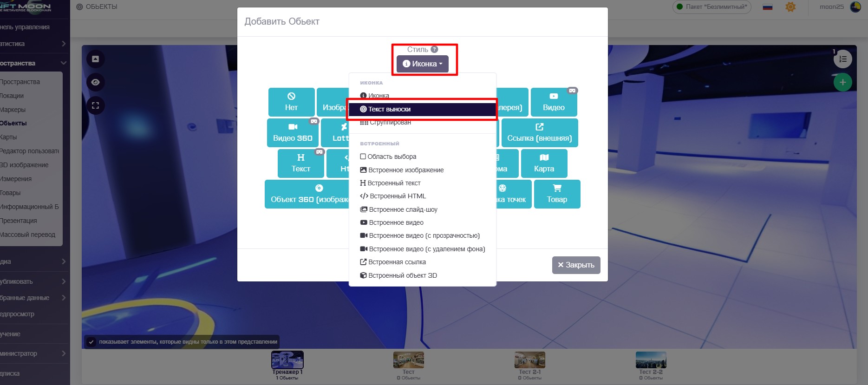Expand the Опубликовать sidebar section
868x385 pixels.
35,281
